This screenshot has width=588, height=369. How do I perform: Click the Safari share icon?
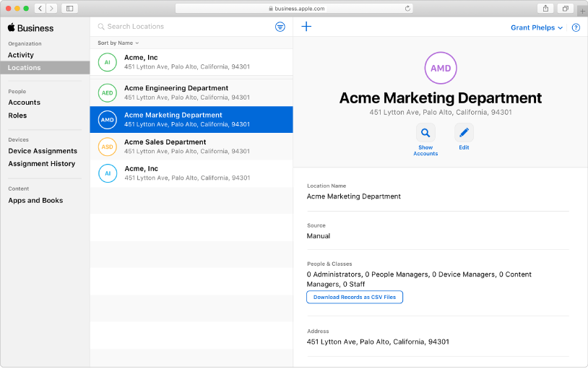pos(545,8)
